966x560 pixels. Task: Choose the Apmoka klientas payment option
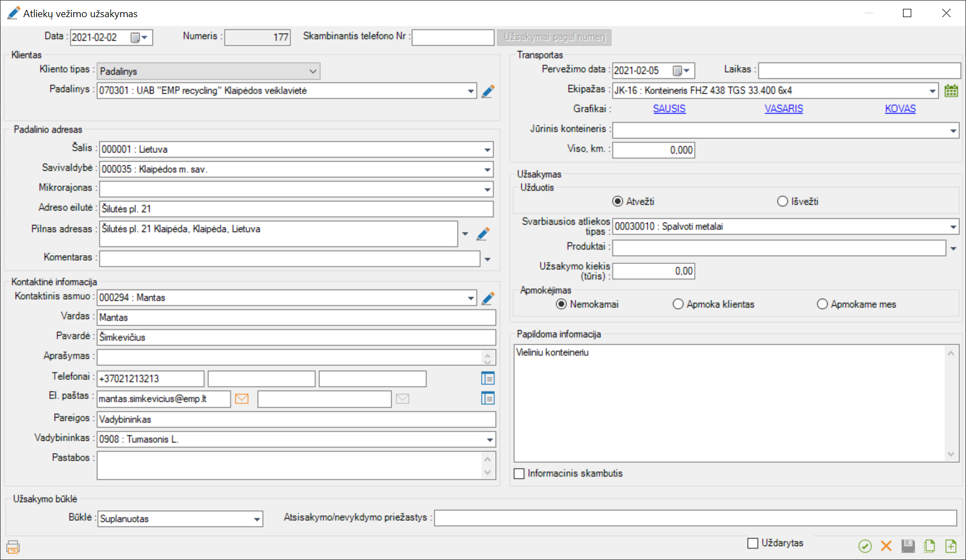click(x=678, y=304)
